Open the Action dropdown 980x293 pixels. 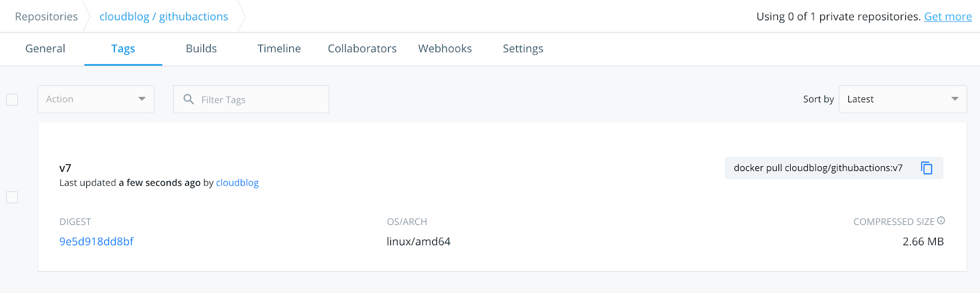click(x=96, y=99)
